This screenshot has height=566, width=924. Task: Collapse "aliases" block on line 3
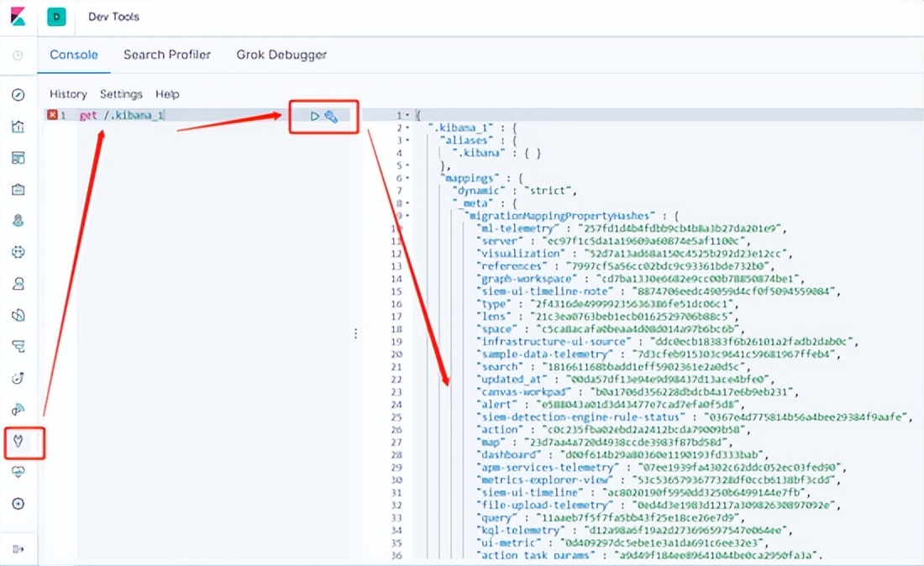pyautogui.click(x=407, y=140)
